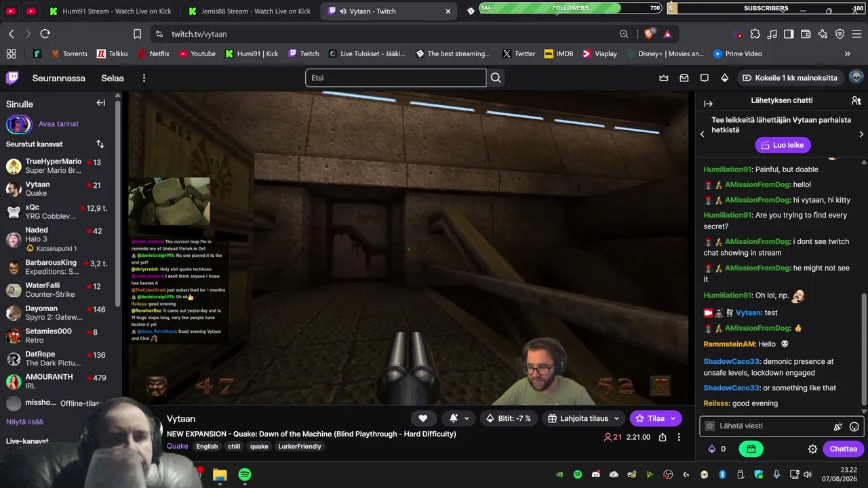The image size is (868, 488).
Task: Show next chat banner with right arrow
Action: tap(861, 134)
